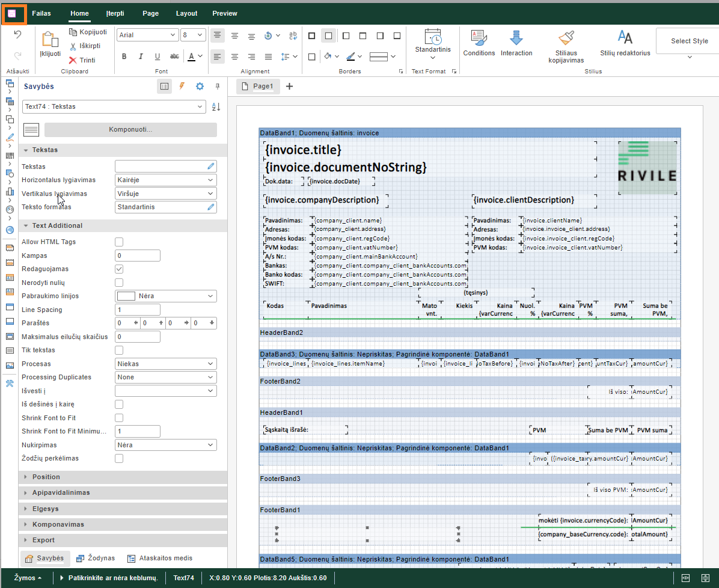Screen dimensions: 719x588
Task: Open the Horizontalus lygiavimas dropdown
Action: pos(165,180)
